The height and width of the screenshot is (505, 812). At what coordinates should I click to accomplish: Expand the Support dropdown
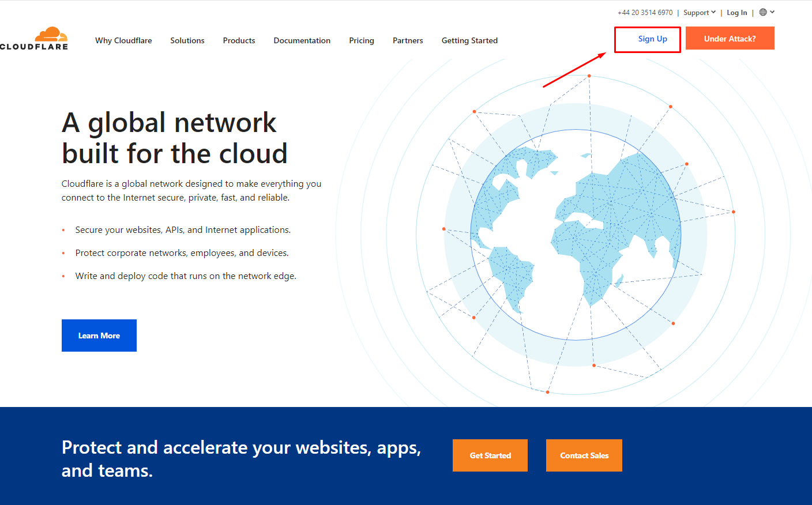[x=699, y=13]
